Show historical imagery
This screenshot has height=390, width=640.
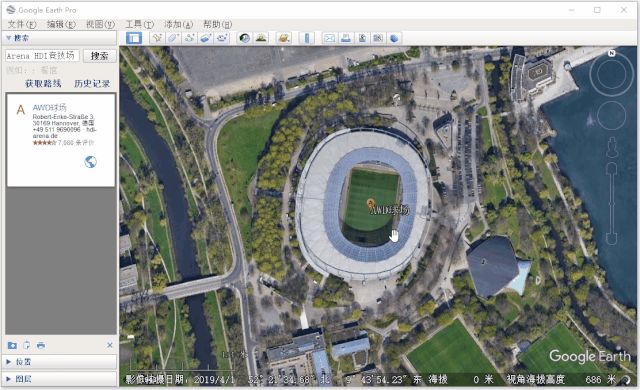(244, 38)
